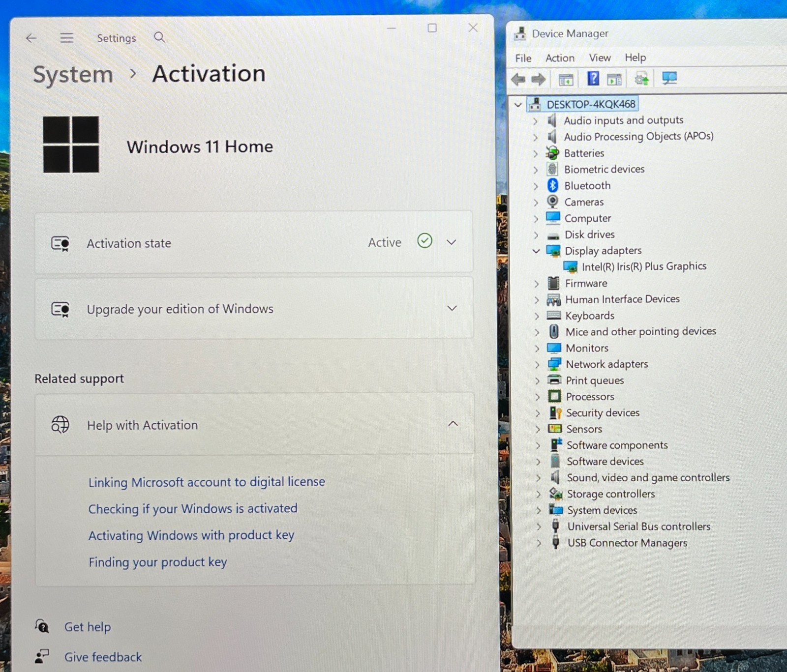Click the Get help link
This screenshot has height=672, width=787.
(x=88, y=627)
